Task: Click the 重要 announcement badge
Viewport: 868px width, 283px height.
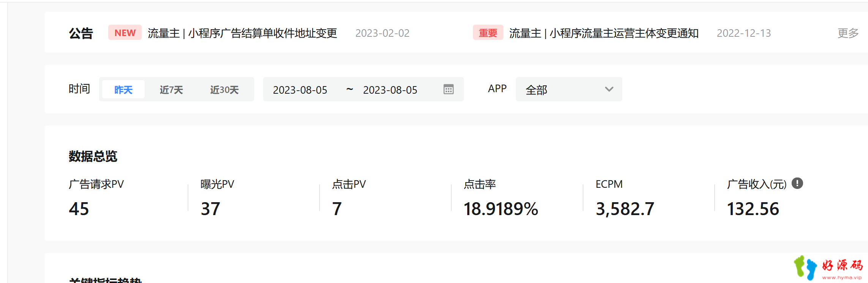Action: (488, 33)
